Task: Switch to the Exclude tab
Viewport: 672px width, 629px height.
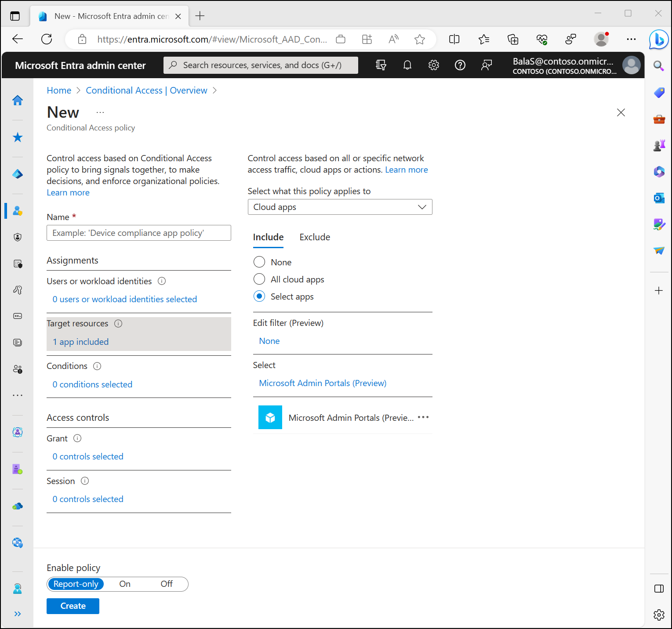Action: coord(314,237)
